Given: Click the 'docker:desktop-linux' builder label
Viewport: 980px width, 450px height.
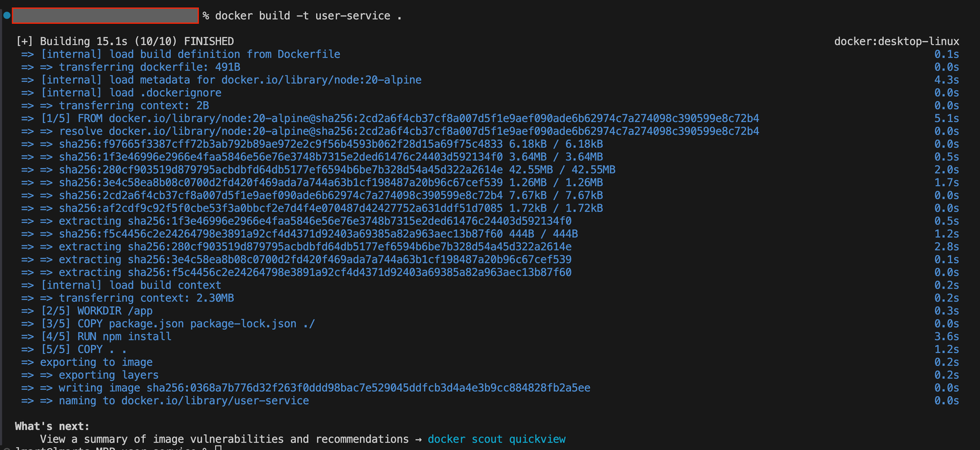Looking at the screenshot, I should [x=896, y=41].
